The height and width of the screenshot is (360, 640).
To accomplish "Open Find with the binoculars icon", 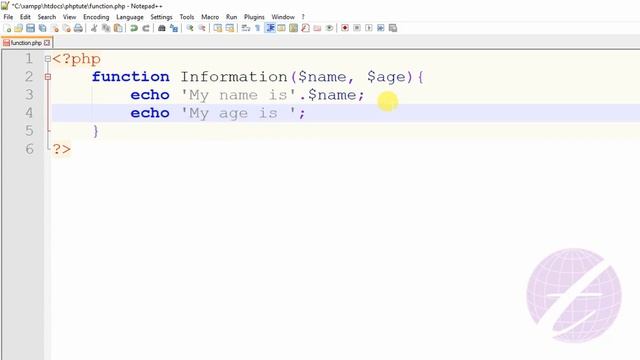I will 162,28.
